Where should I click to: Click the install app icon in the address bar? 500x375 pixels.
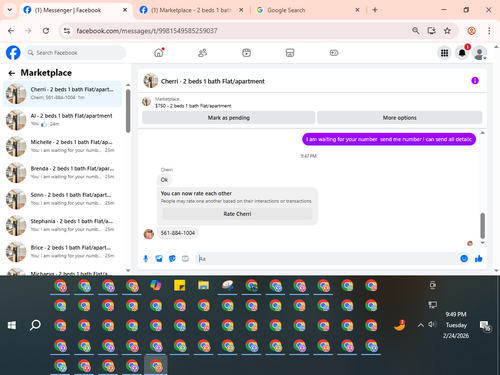coord(431,31)
